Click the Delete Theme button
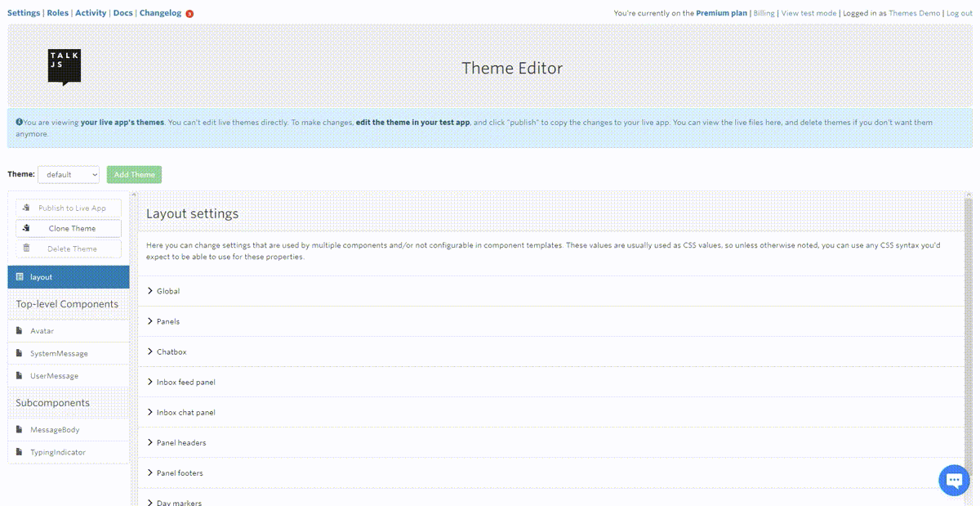980x506 pixels. tap(69, 249)
